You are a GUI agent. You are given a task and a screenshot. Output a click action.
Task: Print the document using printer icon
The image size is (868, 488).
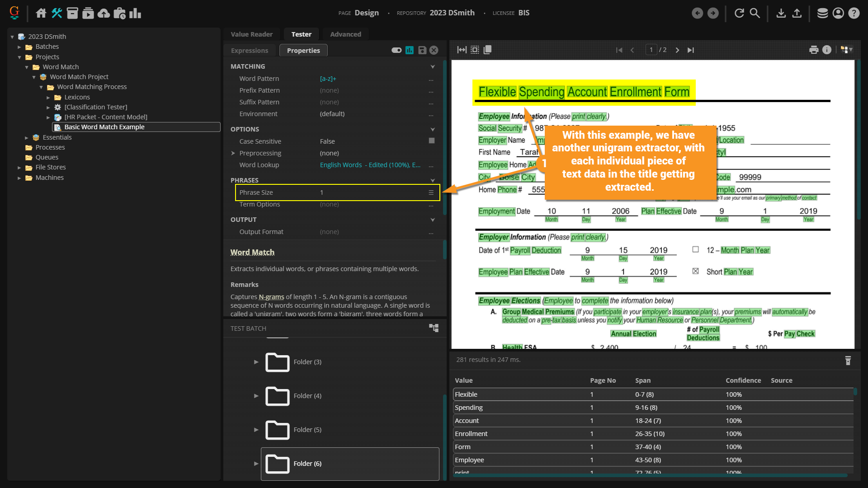[814, 50]
